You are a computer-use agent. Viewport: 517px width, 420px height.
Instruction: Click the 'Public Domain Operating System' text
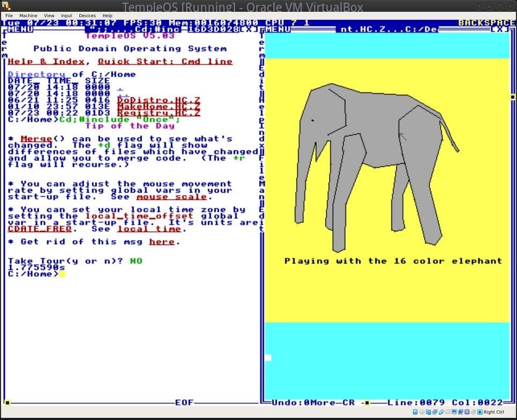coord(130,49)
